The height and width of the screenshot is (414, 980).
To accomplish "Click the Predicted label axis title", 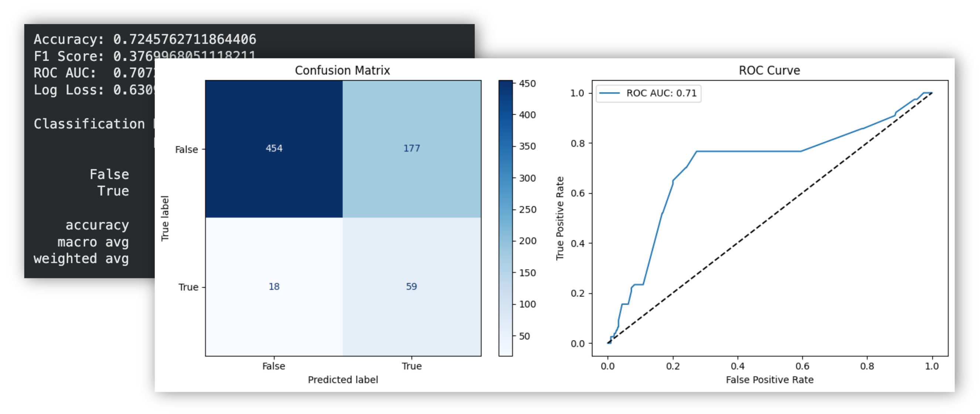I will point(343,380).
